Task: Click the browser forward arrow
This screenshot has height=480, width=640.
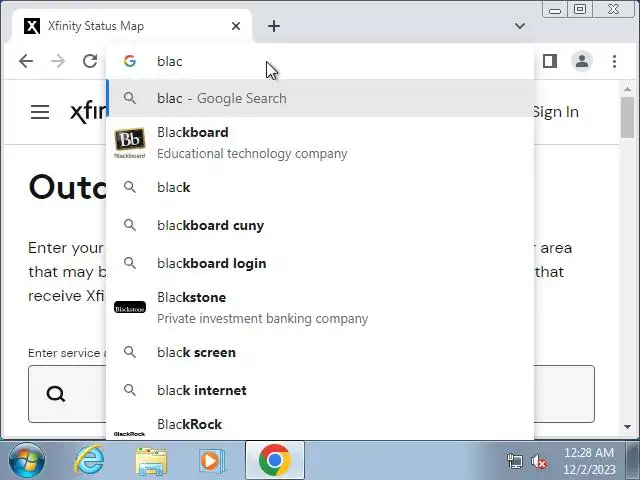Action: tap(58, 61)
